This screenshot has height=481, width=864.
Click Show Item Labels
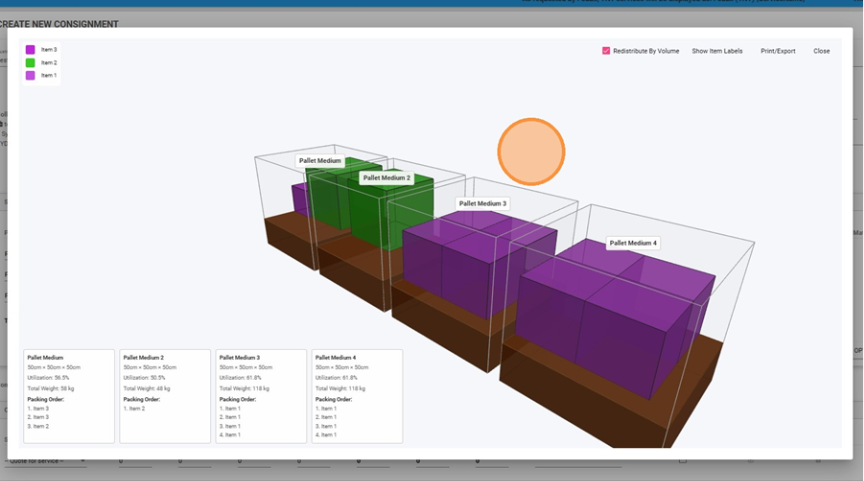717,51
